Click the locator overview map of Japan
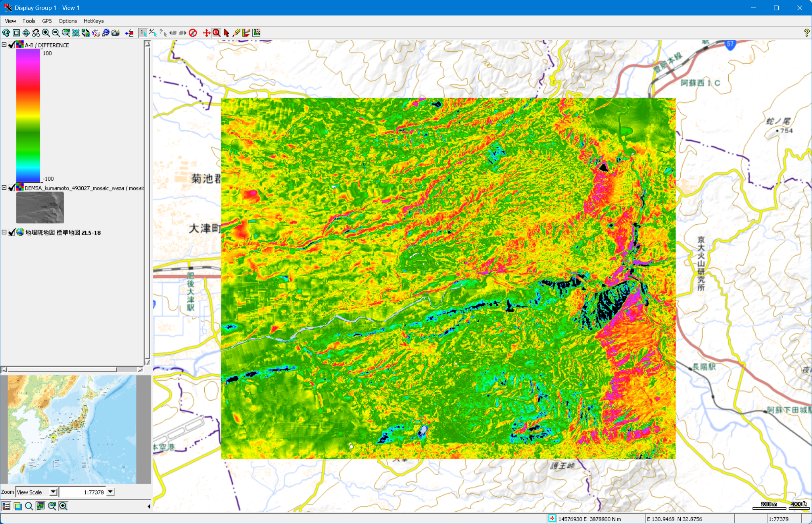The image size is (812, 524). pyautogui.click(x=72, y=430)
